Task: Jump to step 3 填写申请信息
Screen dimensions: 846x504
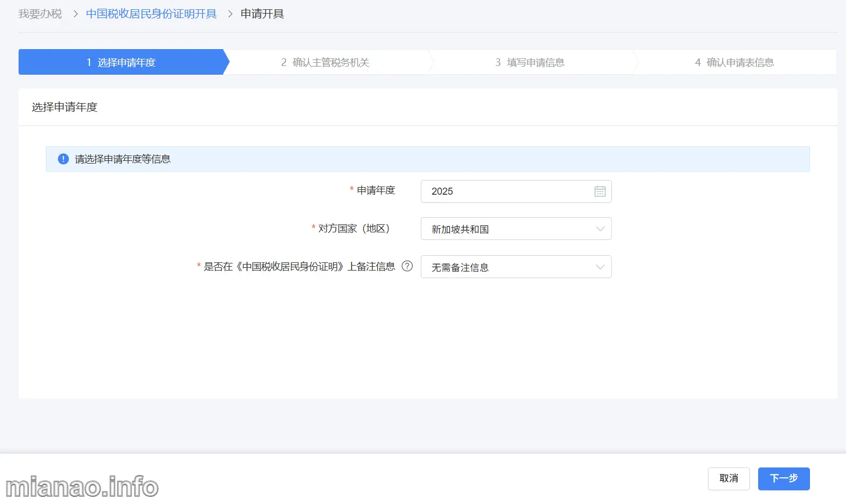Action: click(530, 62)
